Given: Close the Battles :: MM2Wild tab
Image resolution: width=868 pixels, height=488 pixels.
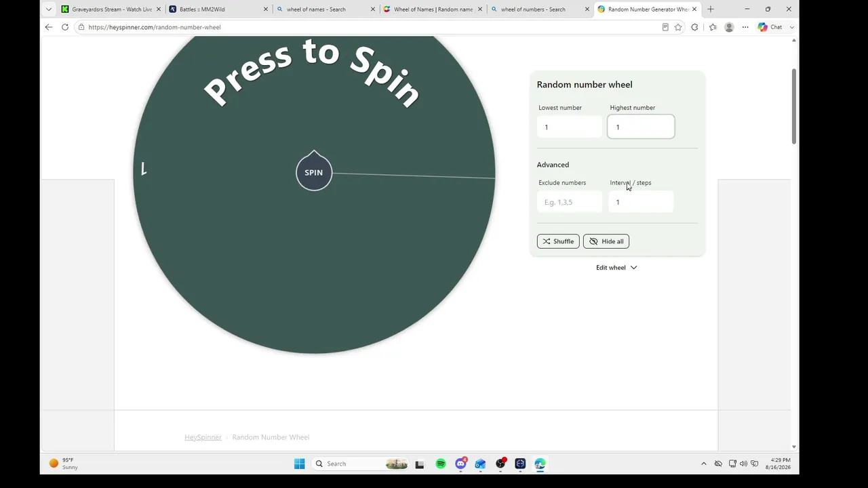Looking at the screenshot, I should click(x=265, y=9).
